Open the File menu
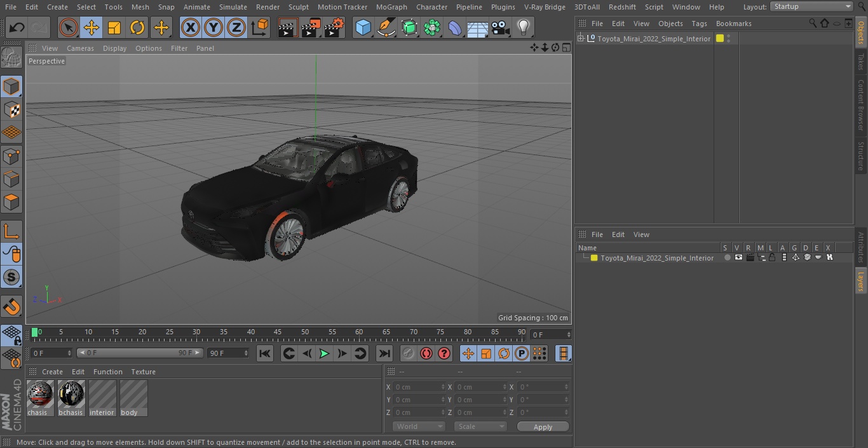The height and width of the screenshot is (448, 868). click(x=10, y=6)
